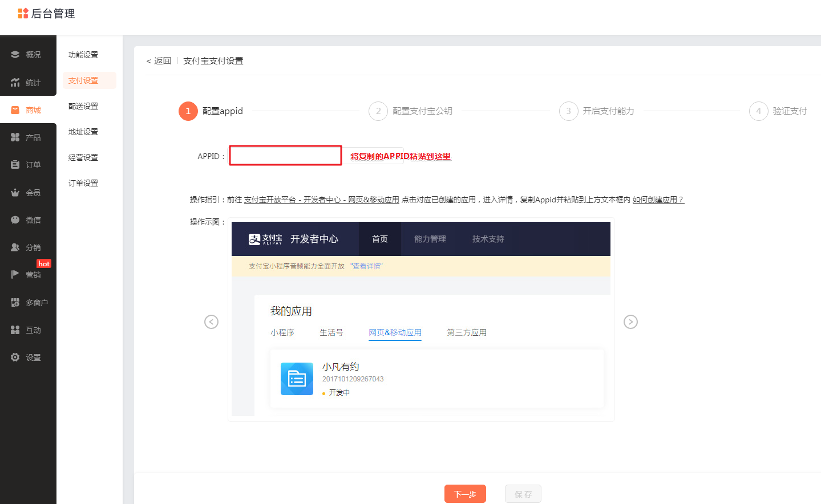The width and height of the screenshot is (821, 504).
Task: Open the 统计 statistics chart icon
Action: tap(15, 83)
